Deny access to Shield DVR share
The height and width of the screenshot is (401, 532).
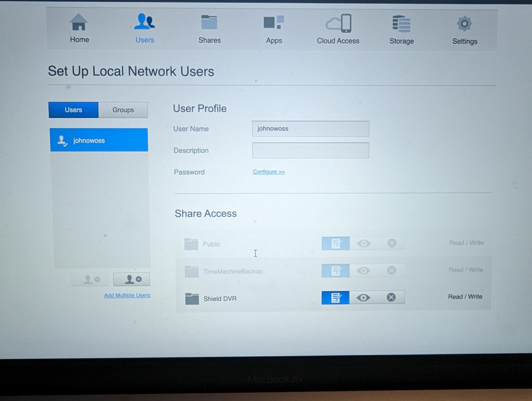391,297
